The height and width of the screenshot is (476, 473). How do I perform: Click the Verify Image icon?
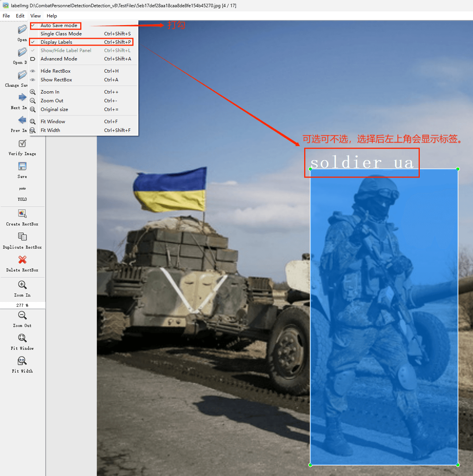pyautogui.click(x=22, y=144)
